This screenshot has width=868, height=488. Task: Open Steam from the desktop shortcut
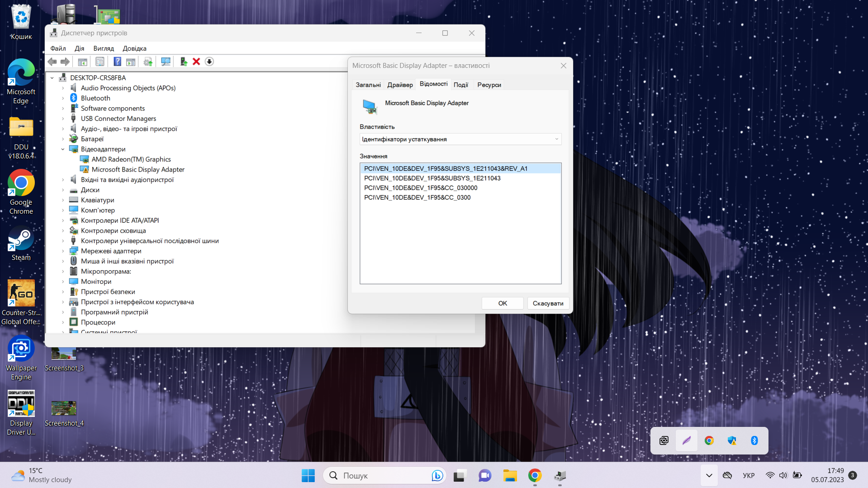click(21, 244)
